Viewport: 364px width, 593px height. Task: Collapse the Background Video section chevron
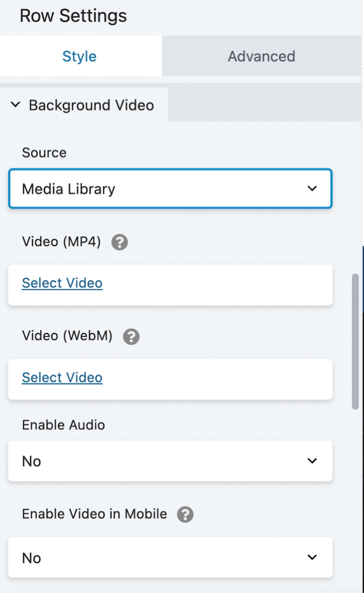pos(16,105)
